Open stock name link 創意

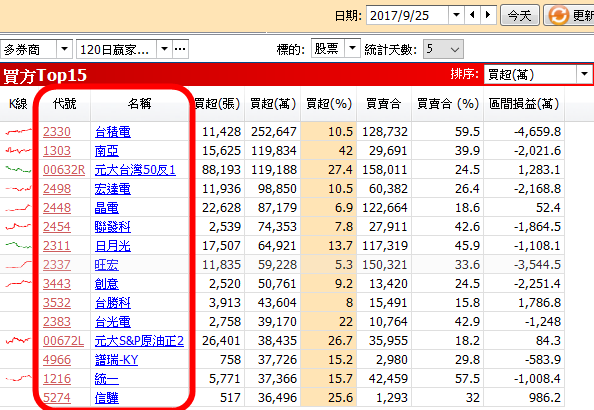coord(106,284)
